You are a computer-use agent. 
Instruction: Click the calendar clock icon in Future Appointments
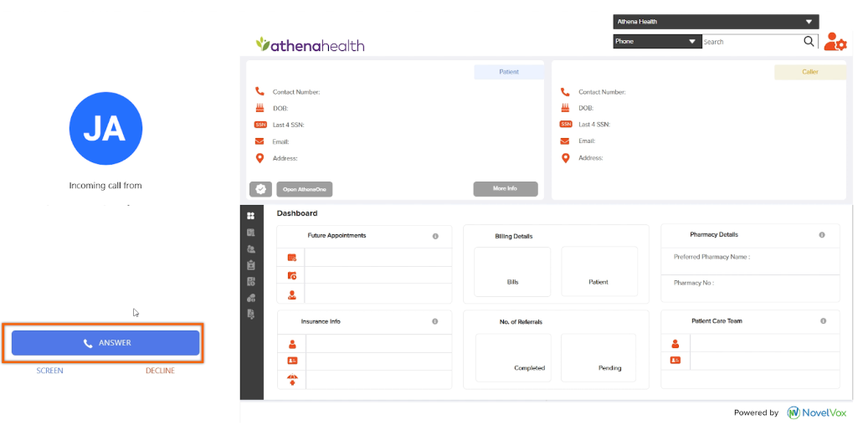point(292,275)
